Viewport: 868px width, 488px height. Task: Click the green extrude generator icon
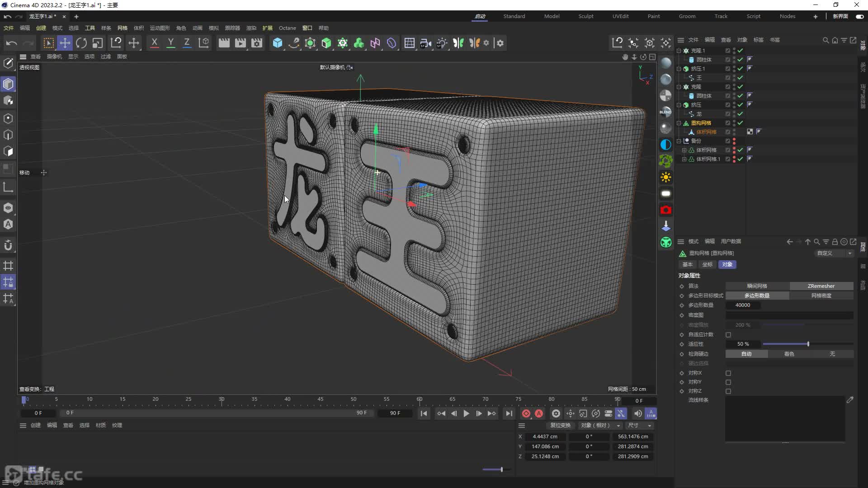326,43
